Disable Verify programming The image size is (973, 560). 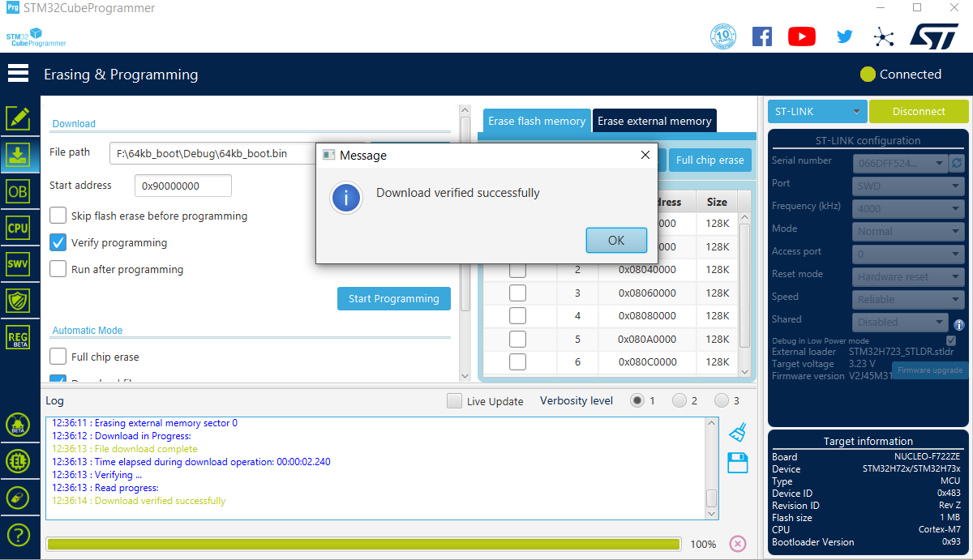click(x=56, y=242)
